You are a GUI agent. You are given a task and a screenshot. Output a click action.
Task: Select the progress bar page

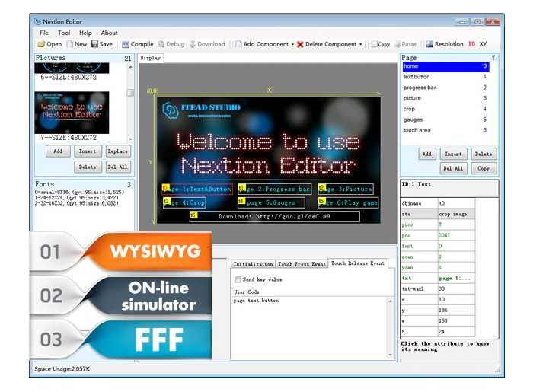(445, 88)
